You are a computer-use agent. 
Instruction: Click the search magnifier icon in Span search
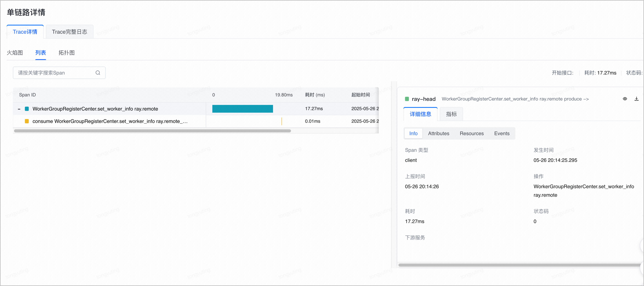pos(98,73)
